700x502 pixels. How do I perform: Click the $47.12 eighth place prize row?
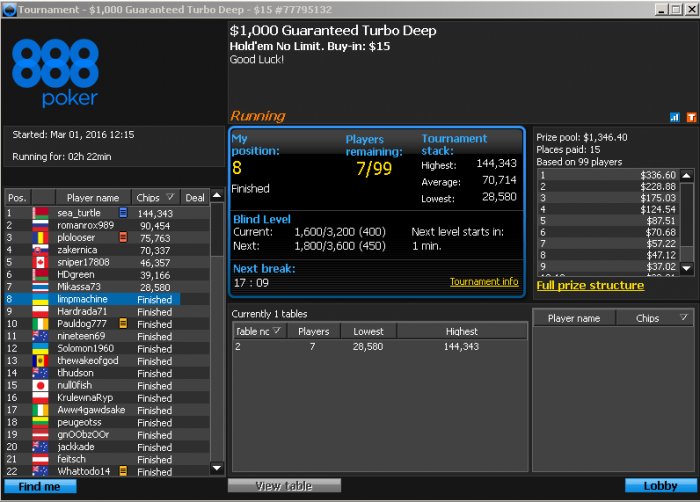tap(608, 255)
